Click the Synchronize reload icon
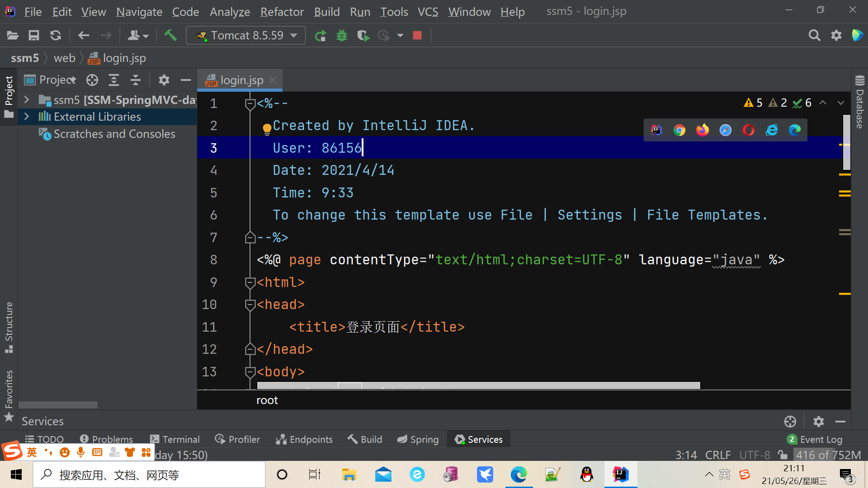Screen dimensions: 868x488 tap(56, 35)
